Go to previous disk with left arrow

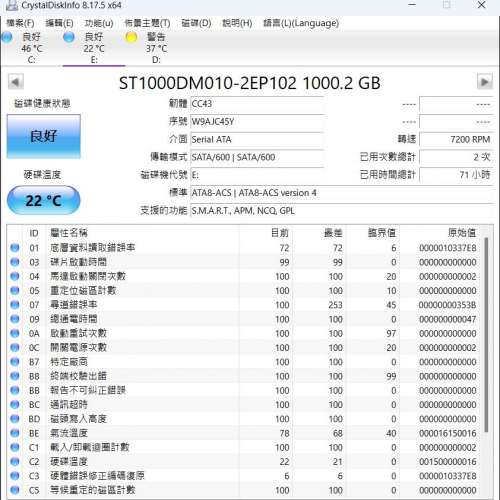tap(15, 82)
